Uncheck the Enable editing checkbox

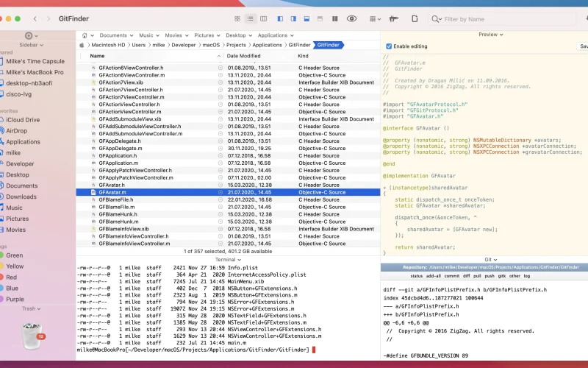pyautogui.click(x=389, y=46)
